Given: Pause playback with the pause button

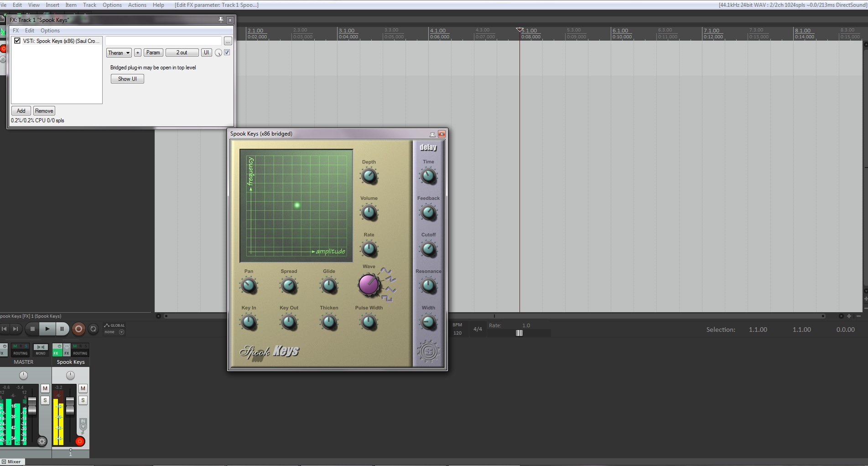Looking at the screenshot, I should [62, 329].
